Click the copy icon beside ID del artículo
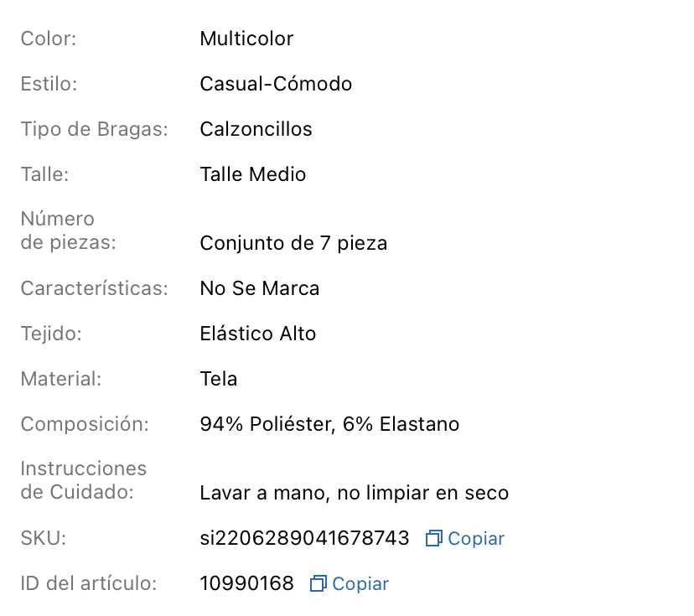Screen dimensions: 694x616 316,583
